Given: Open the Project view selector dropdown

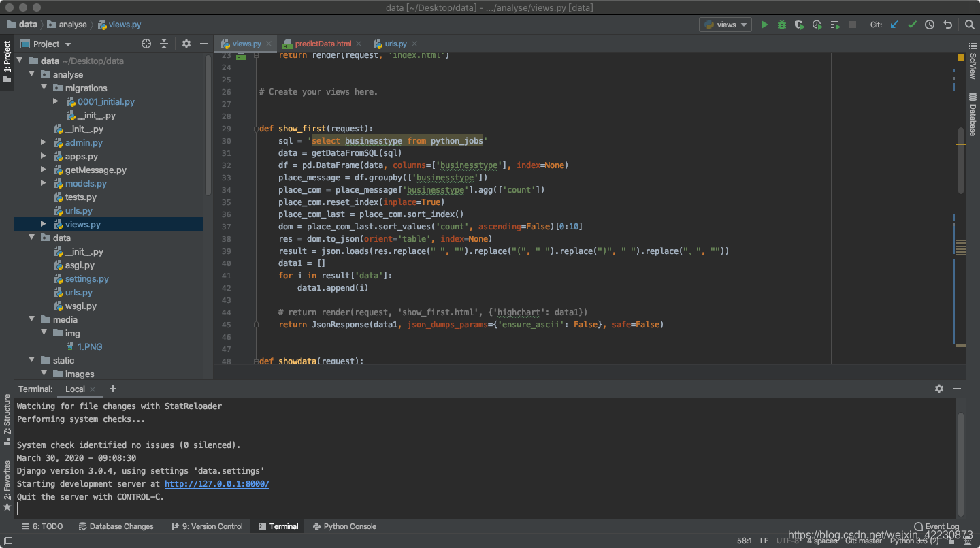Looking at the screenshot, I should tap(46, 44).
